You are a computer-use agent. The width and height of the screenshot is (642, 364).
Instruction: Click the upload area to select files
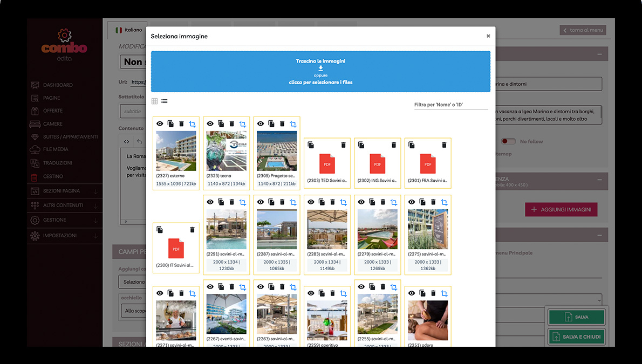click(320, 71)
